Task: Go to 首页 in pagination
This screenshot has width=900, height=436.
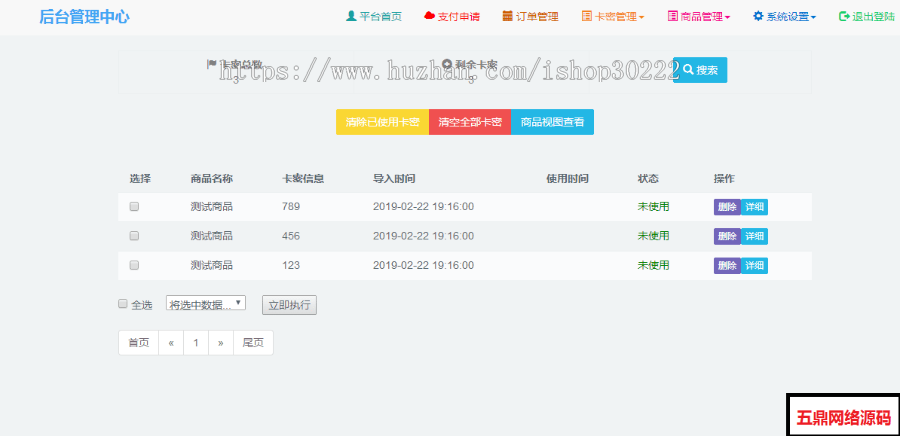Action: tap(138, 343)
